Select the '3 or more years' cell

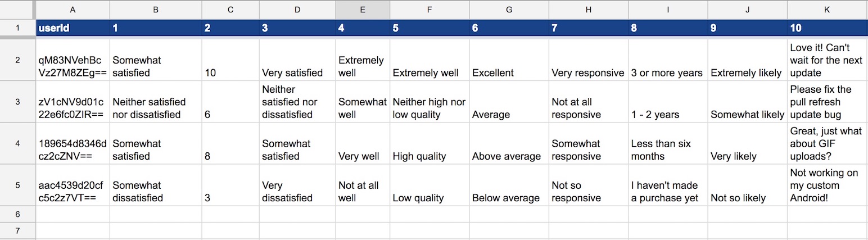pos(668,60)
